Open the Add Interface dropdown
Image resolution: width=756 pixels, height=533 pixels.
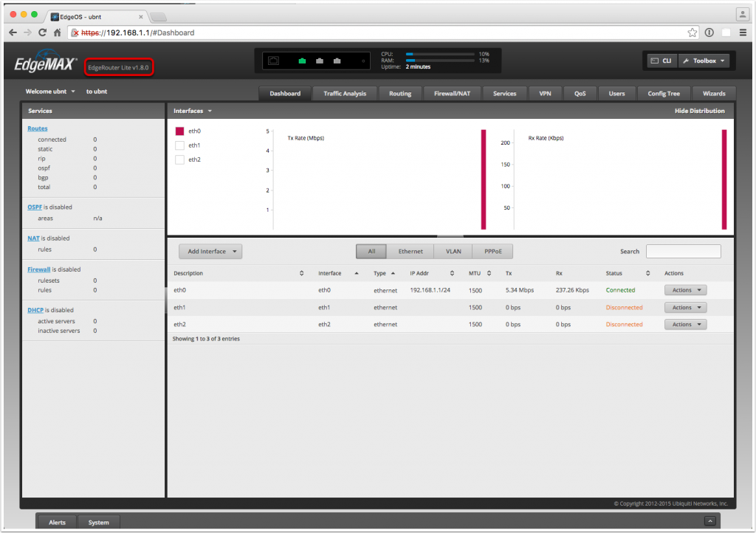coord(210,252)
